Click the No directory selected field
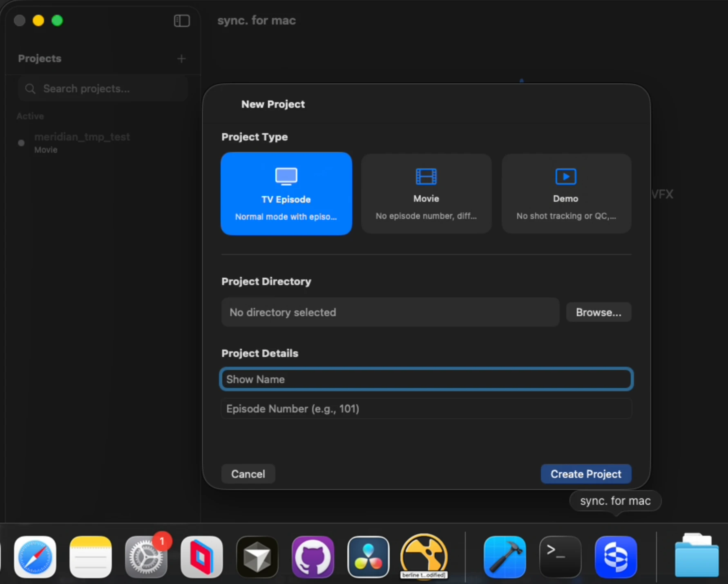 coord(390,312)
